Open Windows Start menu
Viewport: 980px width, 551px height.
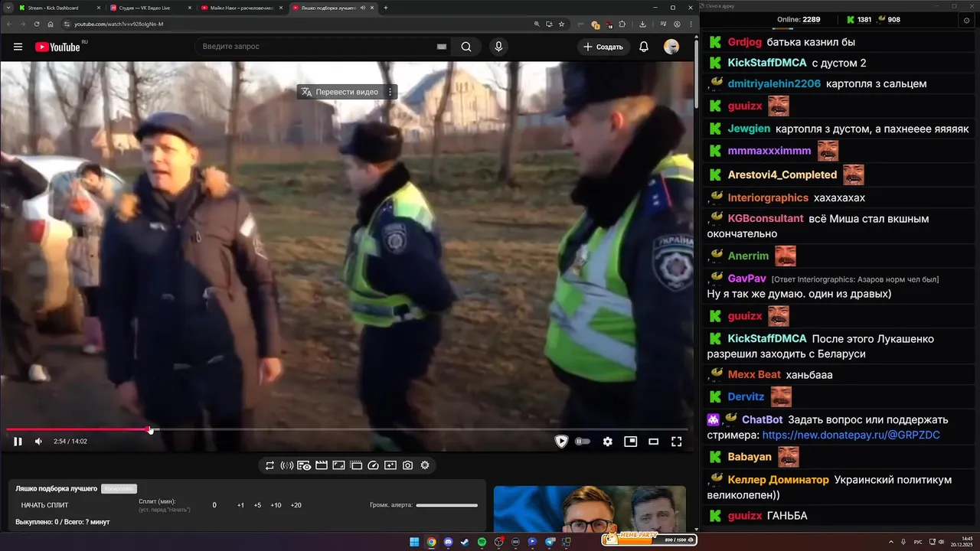(414, 542)
